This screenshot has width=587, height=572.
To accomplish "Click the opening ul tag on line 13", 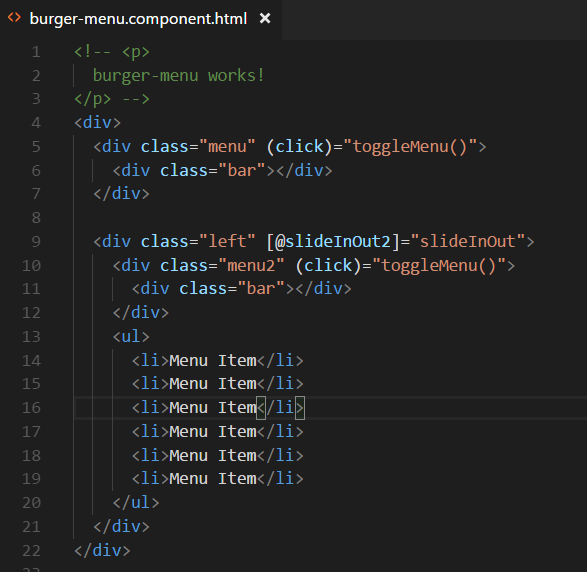I will (x=131, y=337).
